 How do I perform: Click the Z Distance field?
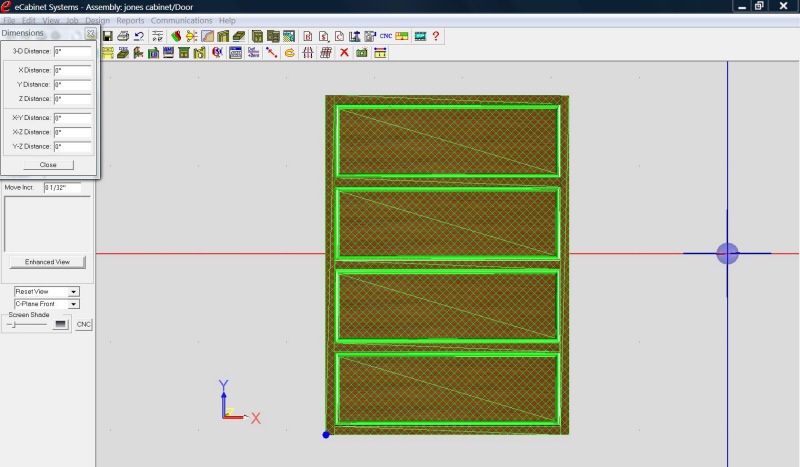click(x=72, y=99)
